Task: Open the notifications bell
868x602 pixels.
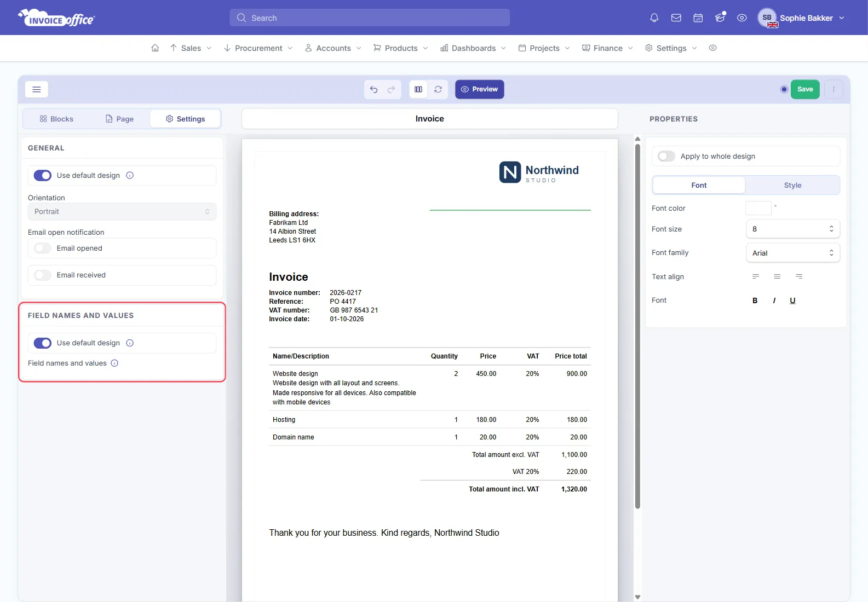Action: [654, 18]
